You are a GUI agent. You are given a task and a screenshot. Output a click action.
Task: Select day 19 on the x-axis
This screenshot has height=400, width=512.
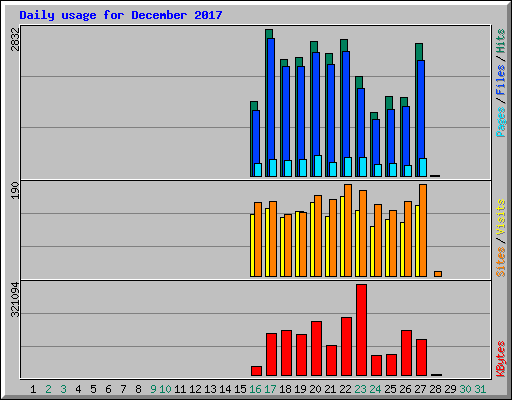tap(300, 389)
